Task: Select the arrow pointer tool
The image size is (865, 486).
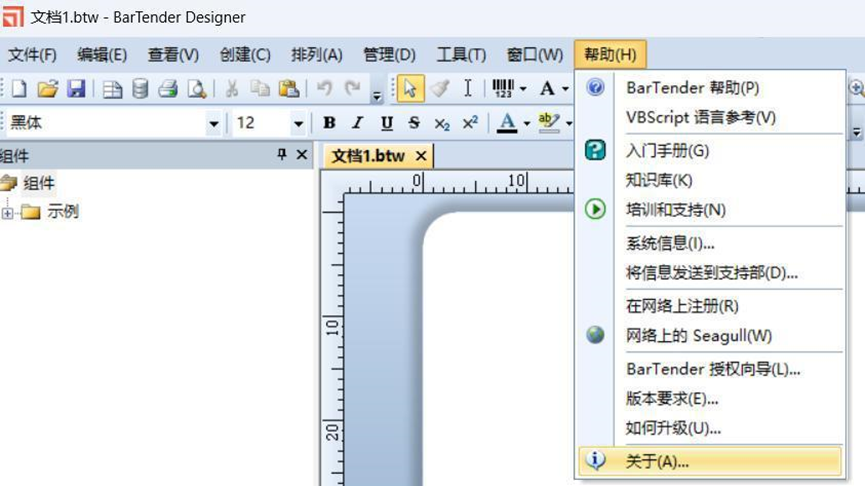Action: pos(410,89)
